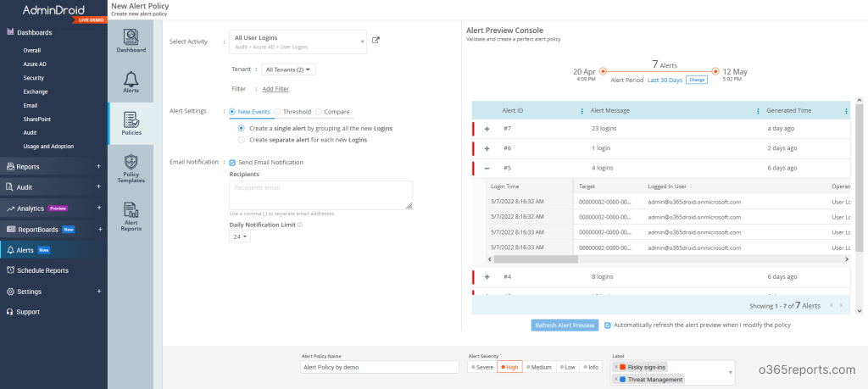The image size is (868, 389).
Task: Click the Recipients email text field
Action: coord(321,195)
